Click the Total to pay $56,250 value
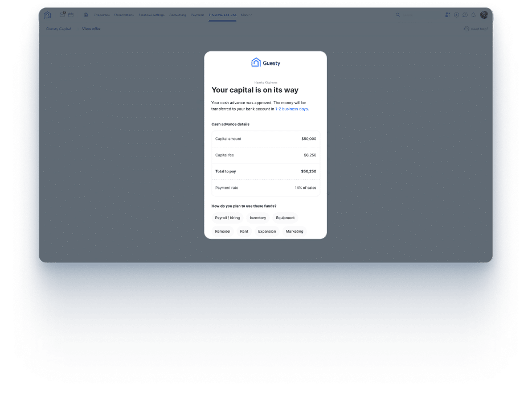The image size is (532, 396). 308,171
